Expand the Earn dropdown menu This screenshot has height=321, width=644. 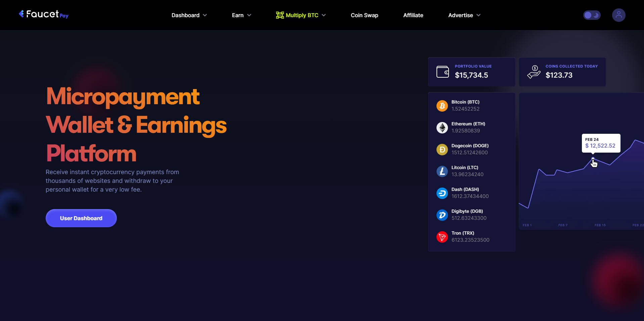(241, 15)
